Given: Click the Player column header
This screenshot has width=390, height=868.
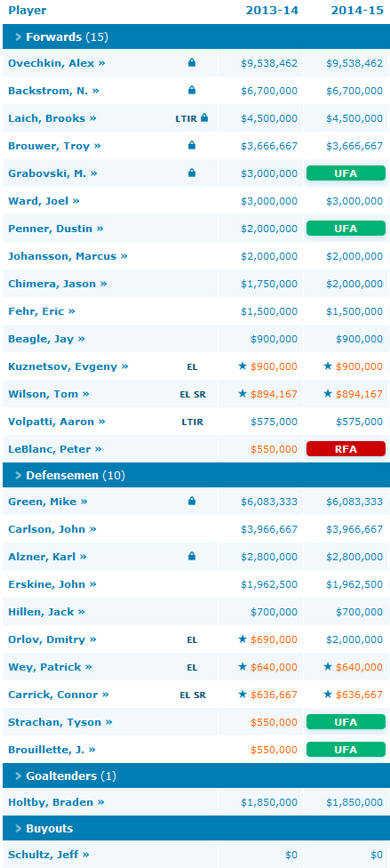Looking at the screenshot, I should [28, 11].
